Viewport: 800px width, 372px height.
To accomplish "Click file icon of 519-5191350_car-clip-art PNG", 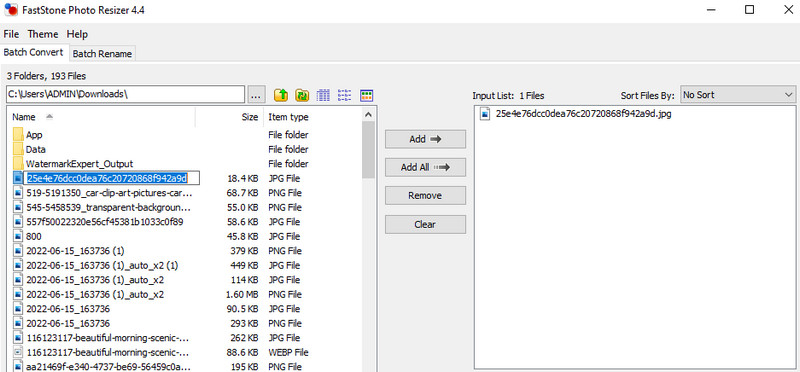I will coord(18,193).
